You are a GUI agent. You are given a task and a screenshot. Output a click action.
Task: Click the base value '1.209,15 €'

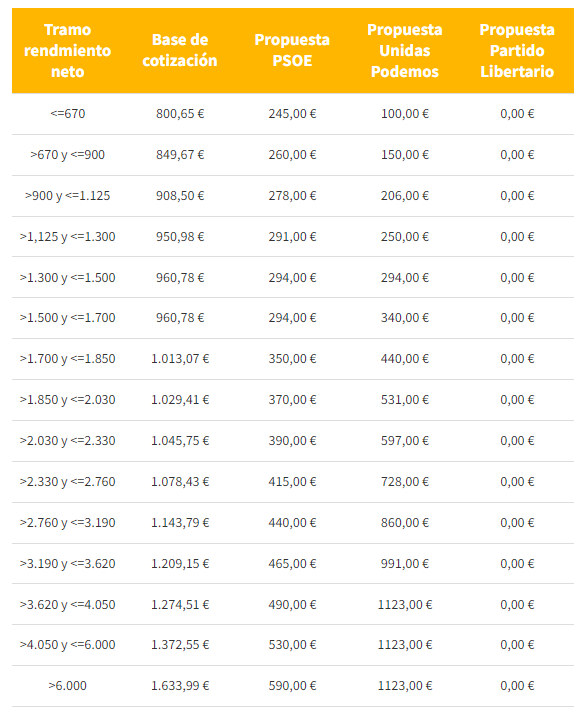click(x=180, y=563)
